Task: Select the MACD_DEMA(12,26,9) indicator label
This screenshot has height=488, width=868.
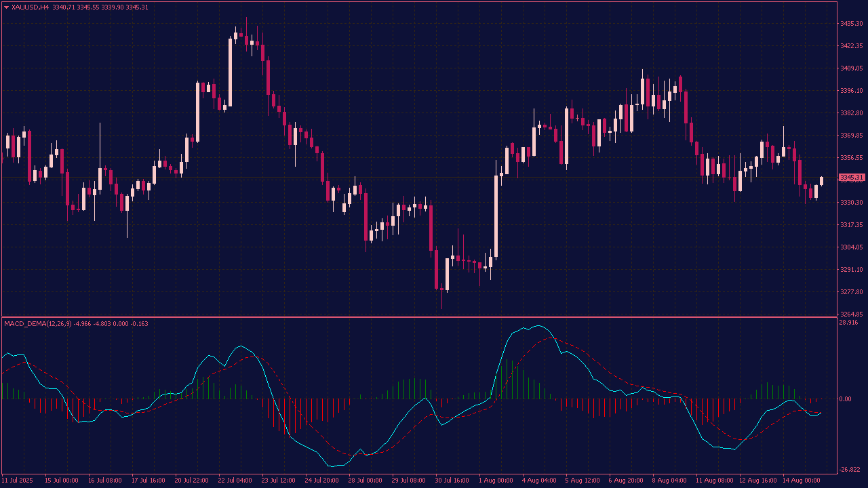Action: (37, 323)
